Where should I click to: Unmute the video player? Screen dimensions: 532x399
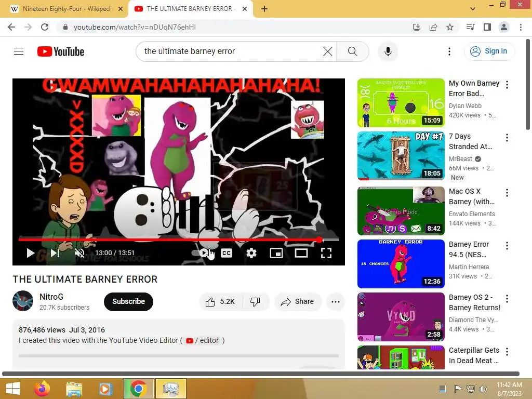(x=79, y=253)
